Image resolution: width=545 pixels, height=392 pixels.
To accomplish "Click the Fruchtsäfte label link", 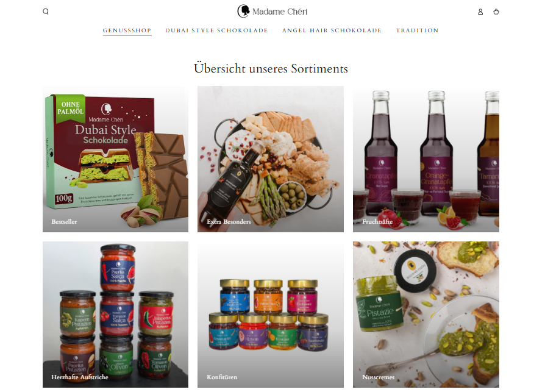I will click(377, 222).
